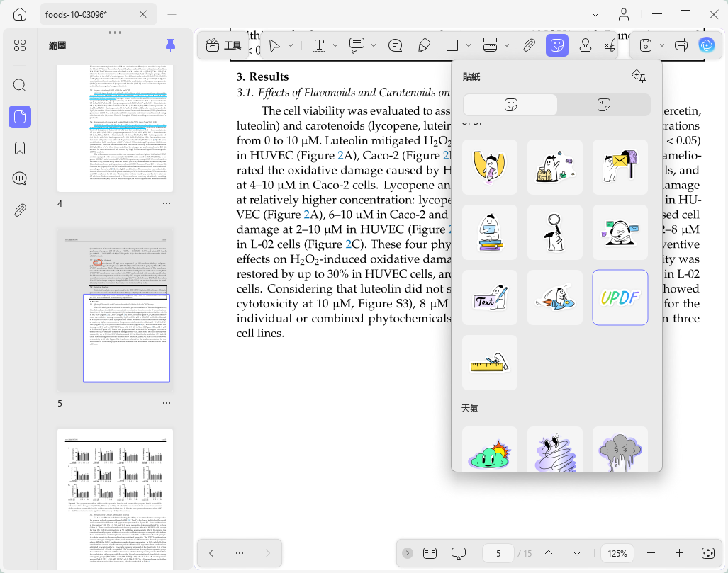Collapse the bottom toolbar chevron
Screen dimensions: 728x573
[407, 553]
